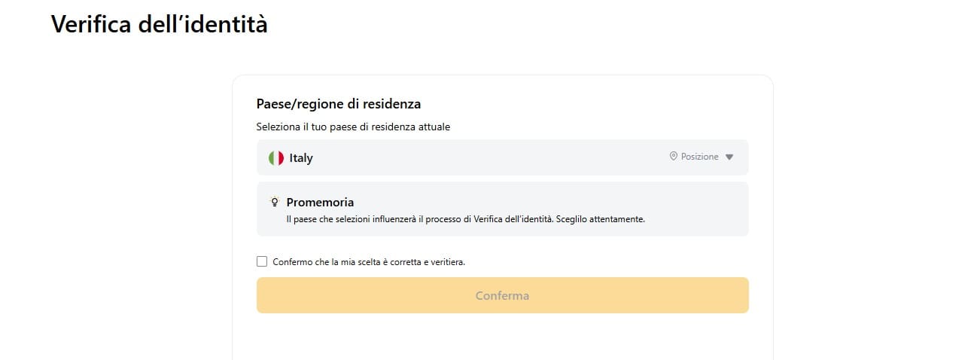Viewport: 980px width, 360px height.
Task: Click the blank card area below Conferma
Action: 503,337
